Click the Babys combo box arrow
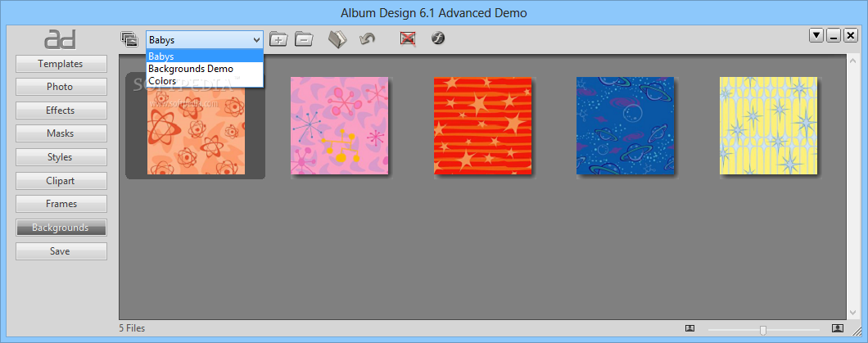 (x=256, y=40)
